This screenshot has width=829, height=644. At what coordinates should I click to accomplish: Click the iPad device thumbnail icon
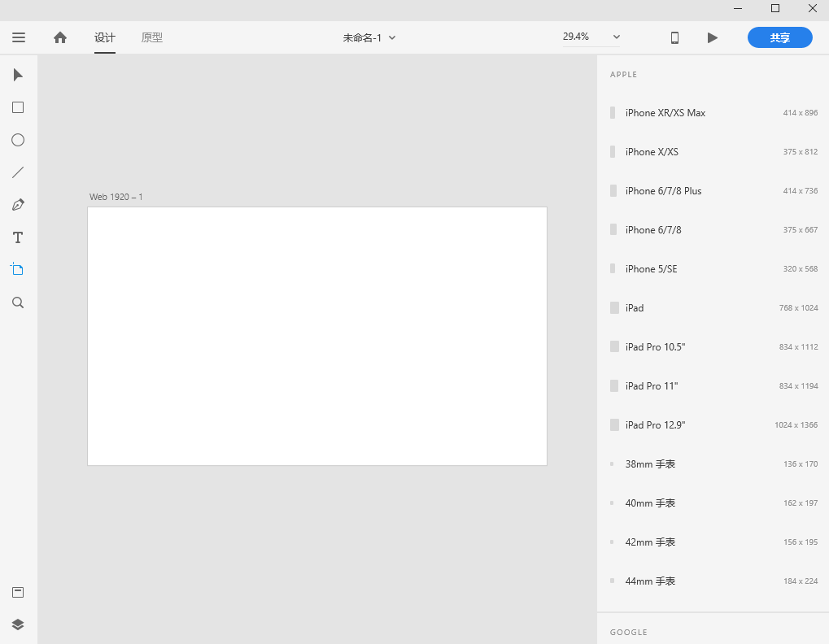pos(614,308)
